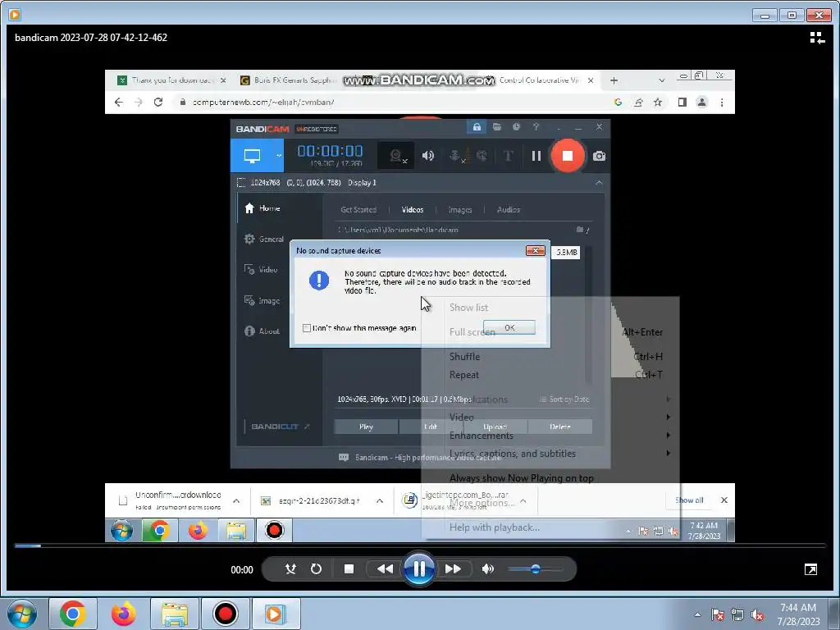Click Bandicam's Delete button
The width and height of the screenshot is (840, 630).
tap(559, 427)
